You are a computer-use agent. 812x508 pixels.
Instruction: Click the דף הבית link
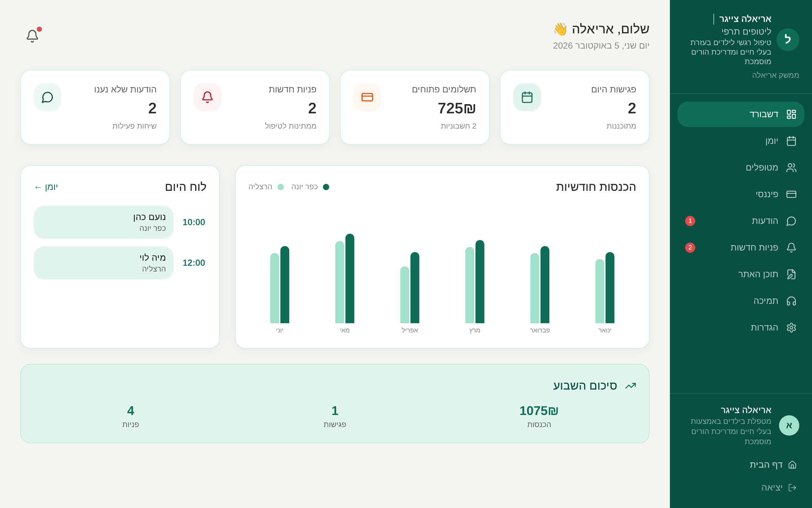(772, 465)
